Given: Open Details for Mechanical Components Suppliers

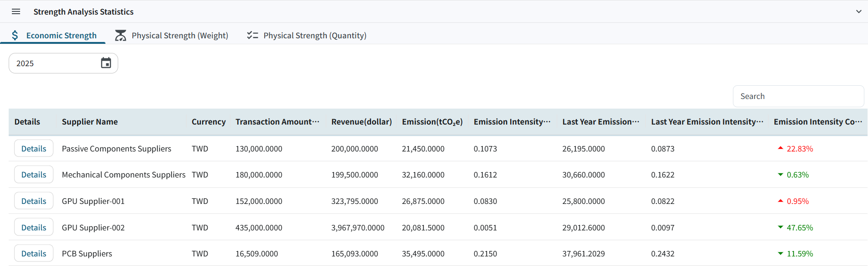Looking at the screenshot, I should click(34, 174).
